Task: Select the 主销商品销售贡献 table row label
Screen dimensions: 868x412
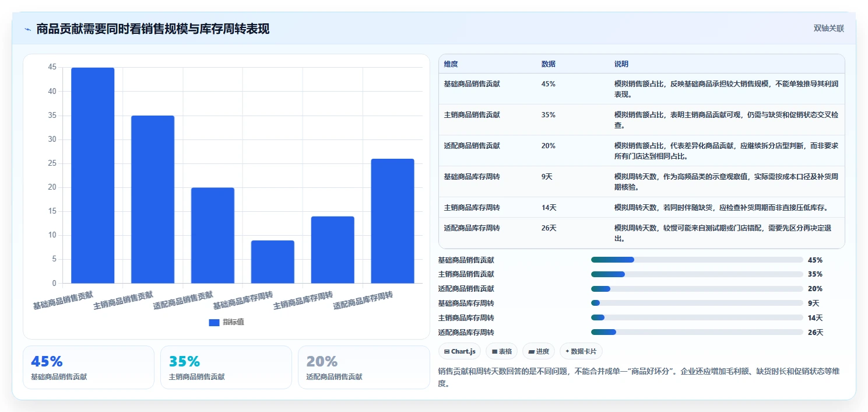Action: [x=472, y=115]
